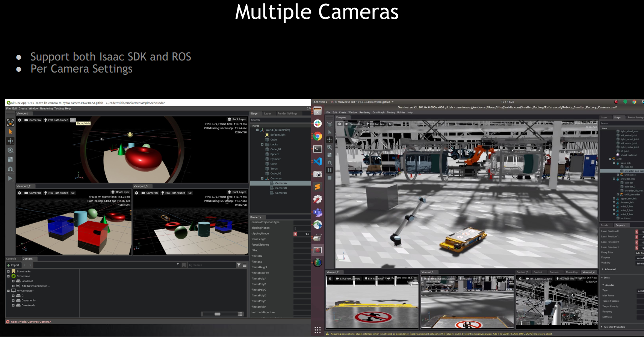The image size is (644, 337).
Task: Click the select-mode cube icon atop Kit Dev toolbar
Action: [10, 122]
